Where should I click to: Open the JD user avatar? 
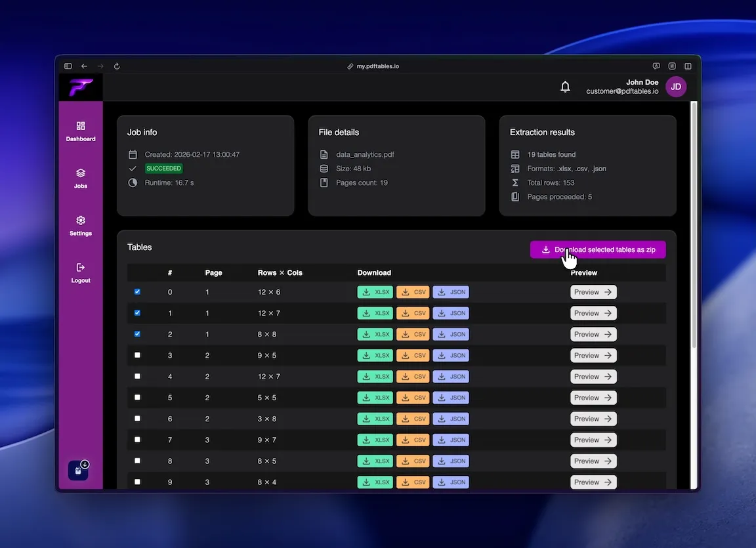[676, 86]
